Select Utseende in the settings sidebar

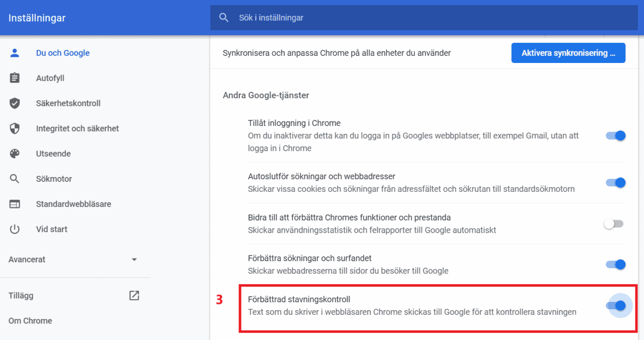tap(53, 154)
